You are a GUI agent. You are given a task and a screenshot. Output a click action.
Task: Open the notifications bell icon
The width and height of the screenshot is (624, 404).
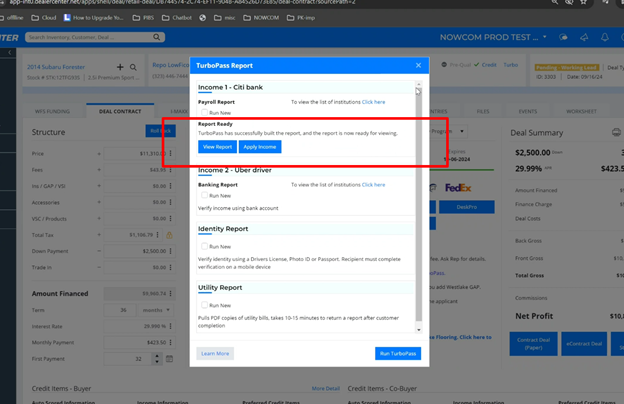pyautogui.click(x=604, y=37)
